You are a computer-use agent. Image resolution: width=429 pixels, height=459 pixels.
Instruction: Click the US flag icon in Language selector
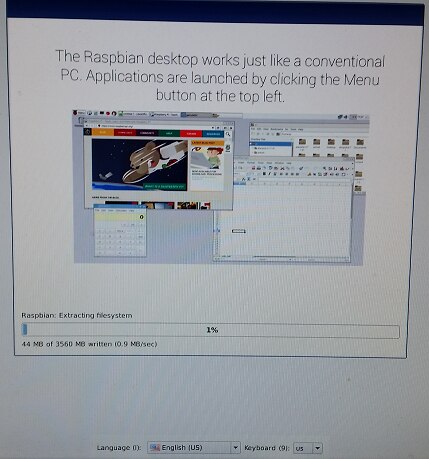155,447
